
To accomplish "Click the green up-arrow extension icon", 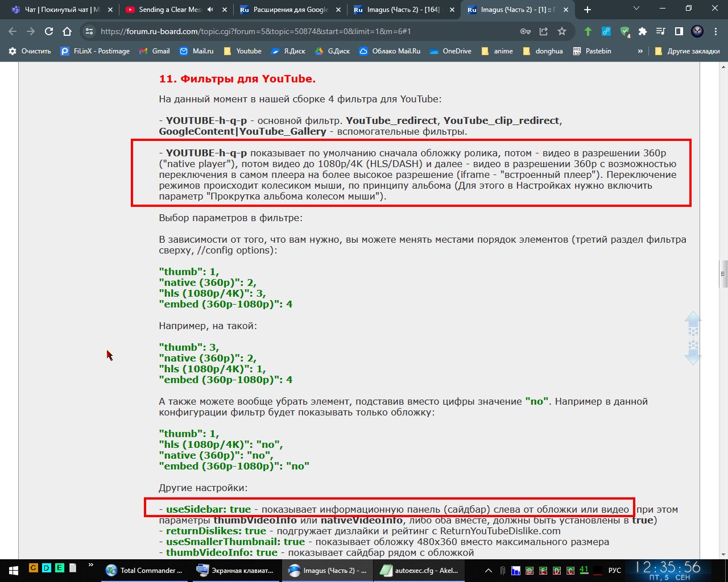I will pos(588,31).
